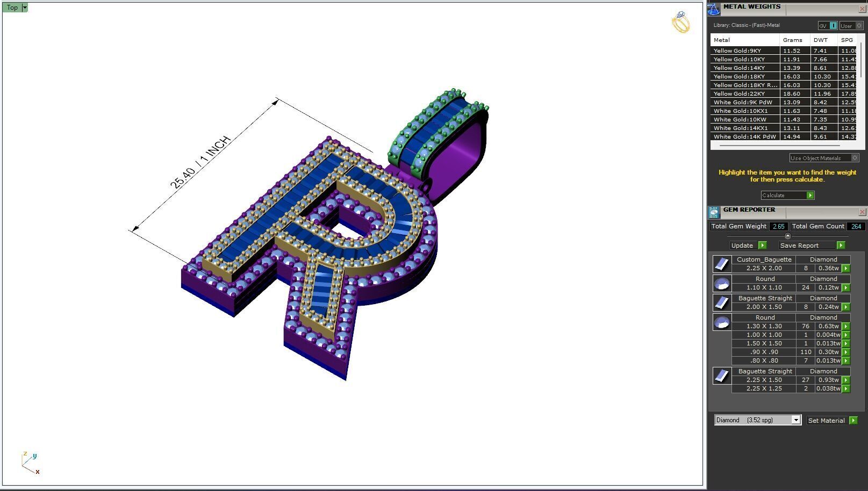The width and height of the screenshot is (868, 491).
Task: Click the .90 X .90 size cell
Action: tap(764, 352)
